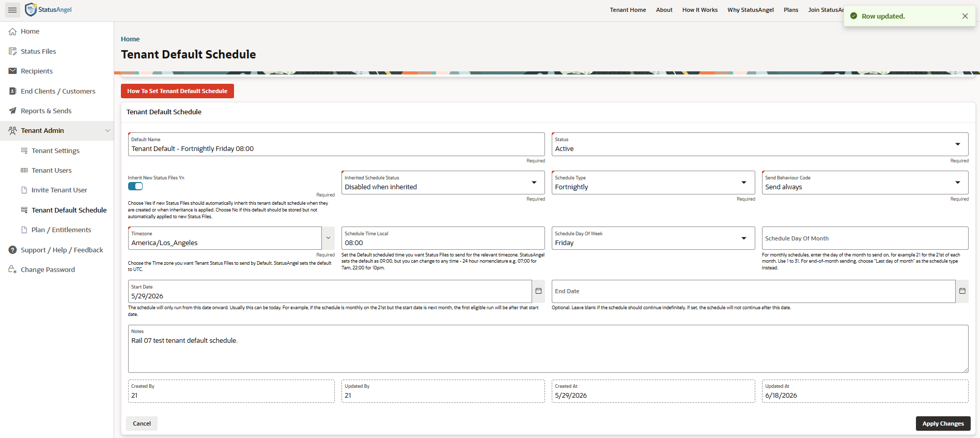Click the StatusAngel shield logo
The width and height of the screenshot is (980, 438).
31,9
